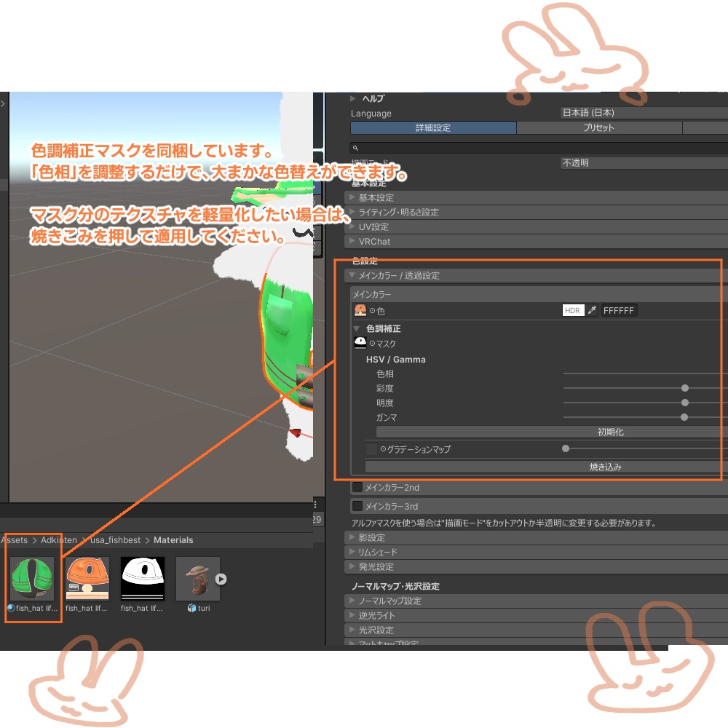Click the texture thumbnail next to 色

tap(360, 309)
